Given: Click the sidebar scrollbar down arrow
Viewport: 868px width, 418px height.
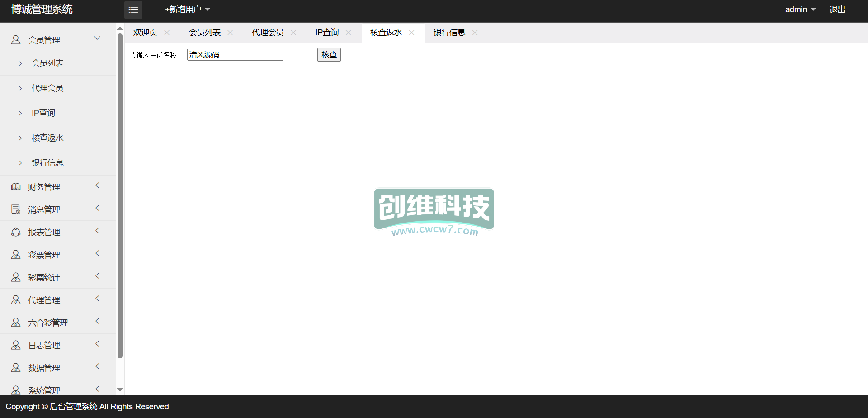Looking at the screenshot, I should pos(120,389).
